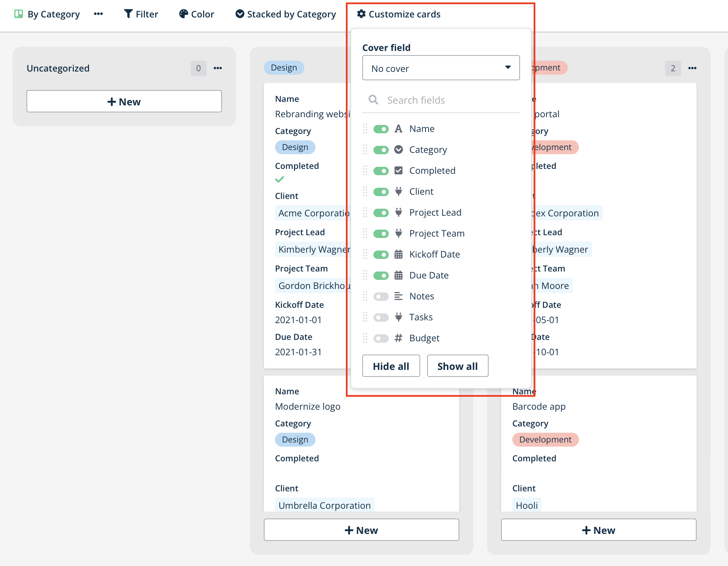Enable the Notes field toggle
Screen dimensions: 728x566
(x=381, y=296)
